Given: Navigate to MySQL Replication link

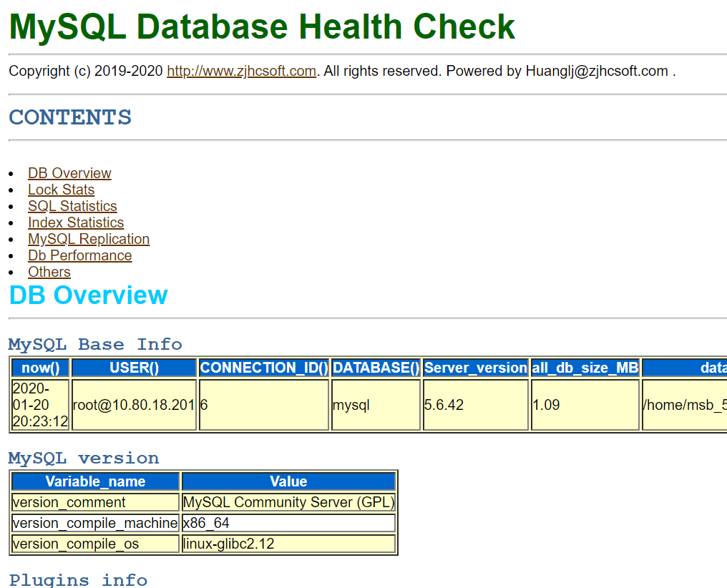Looking at the screenshot, I should point(89,239).
